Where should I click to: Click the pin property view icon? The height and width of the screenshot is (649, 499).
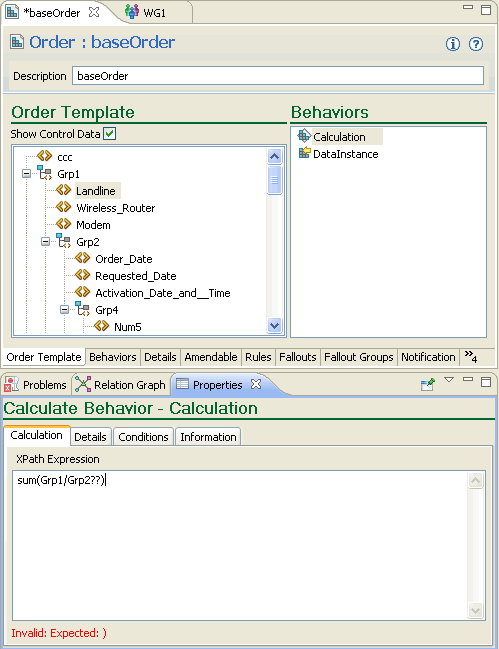click(428, 385)
